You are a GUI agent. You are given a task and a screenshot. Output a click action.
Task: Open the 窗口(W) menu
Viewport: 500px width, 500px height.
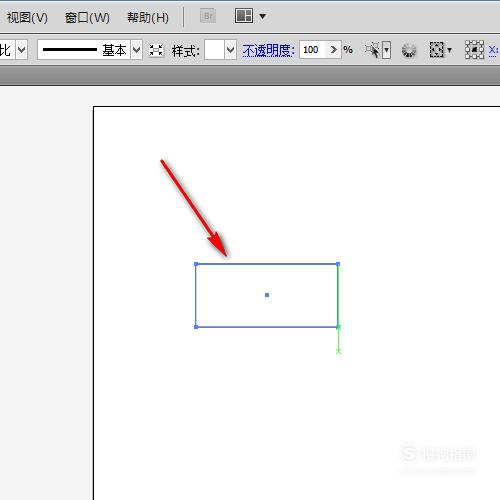(x=87, y=17)
